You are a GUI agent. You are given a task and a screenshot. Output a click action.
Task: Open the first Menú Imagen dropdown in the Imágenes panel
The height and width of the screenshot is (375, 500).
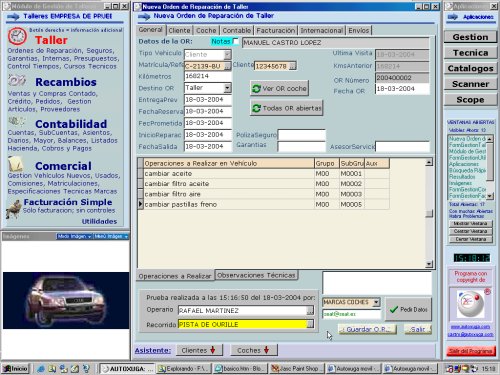click(x=74, y=236)
